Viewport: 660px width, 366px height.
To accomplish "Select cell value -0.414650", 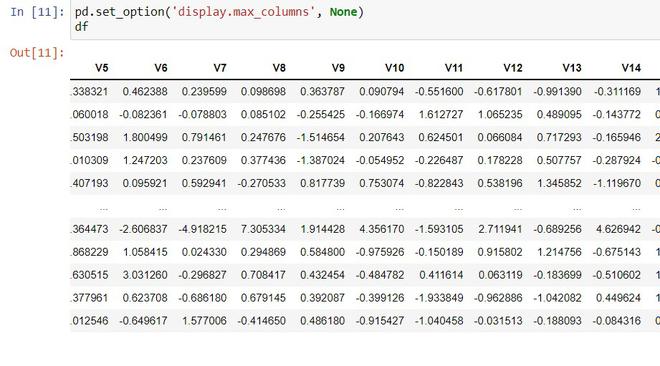I will click(x=262, y=321).
